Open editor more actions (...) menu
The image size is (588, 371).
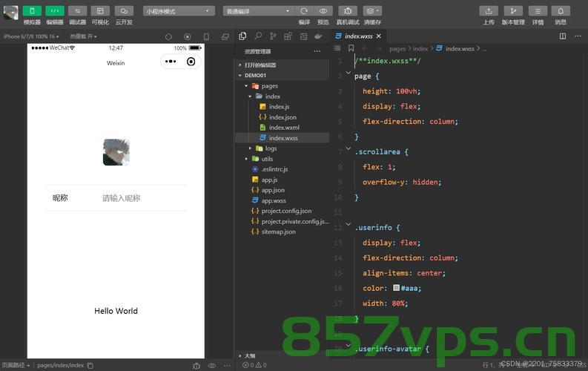tap(578, 36)
